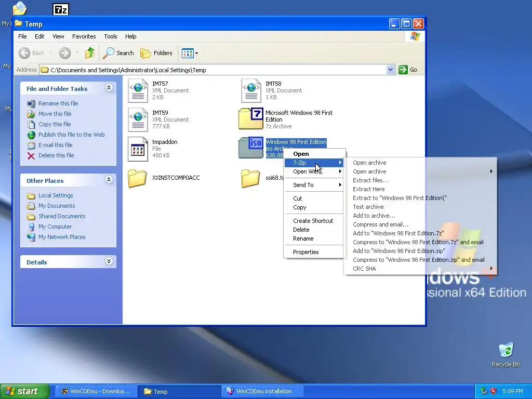The height and width of the screenshot is (399, 532).
Task: Choose Rename in the context menu
Action: coord(313,238)
